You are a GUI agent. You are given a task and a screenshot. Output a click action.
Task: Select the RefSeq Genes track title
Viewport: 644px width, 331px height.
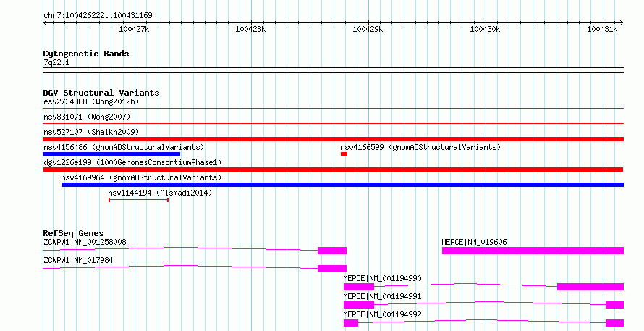pos(73,233)
